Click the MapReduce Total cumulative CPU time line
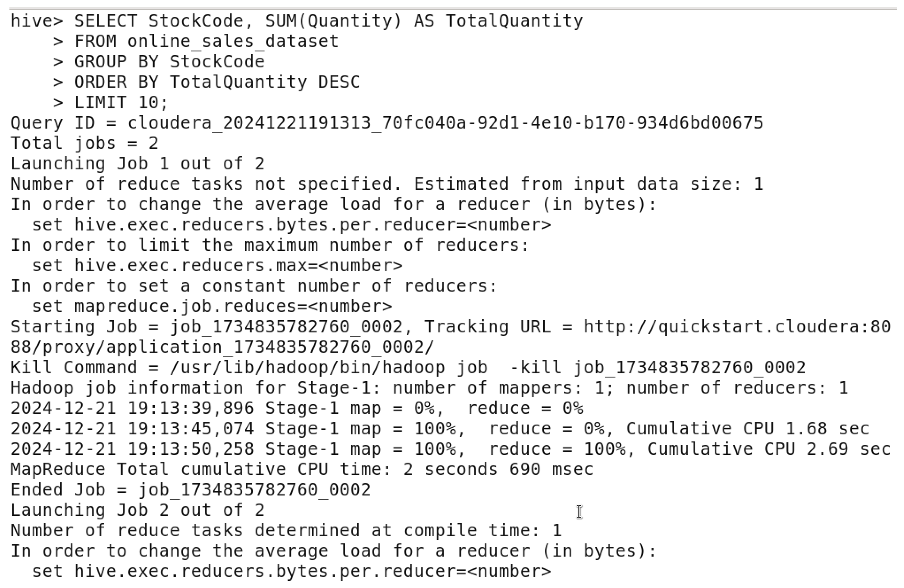The width and height of the screenshot is (904, 588). (x=302, y=470)
